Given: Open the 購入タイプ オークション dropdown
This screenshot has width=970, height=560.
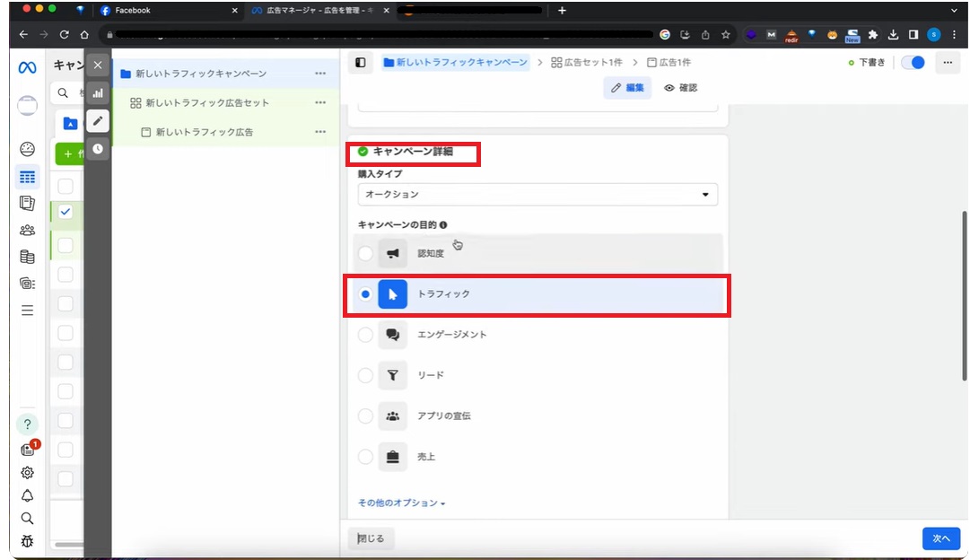Looking at the screenshot, I should point(537,195).
